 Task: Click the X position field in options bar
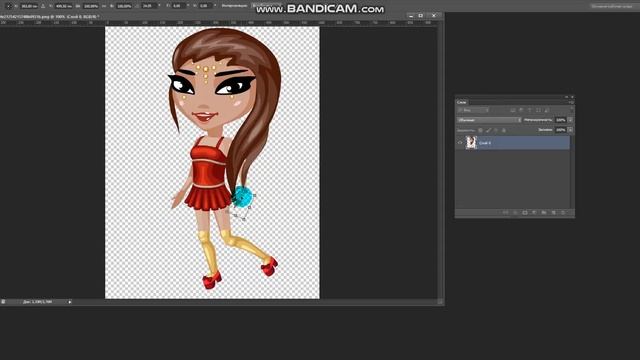pos(29,6)
